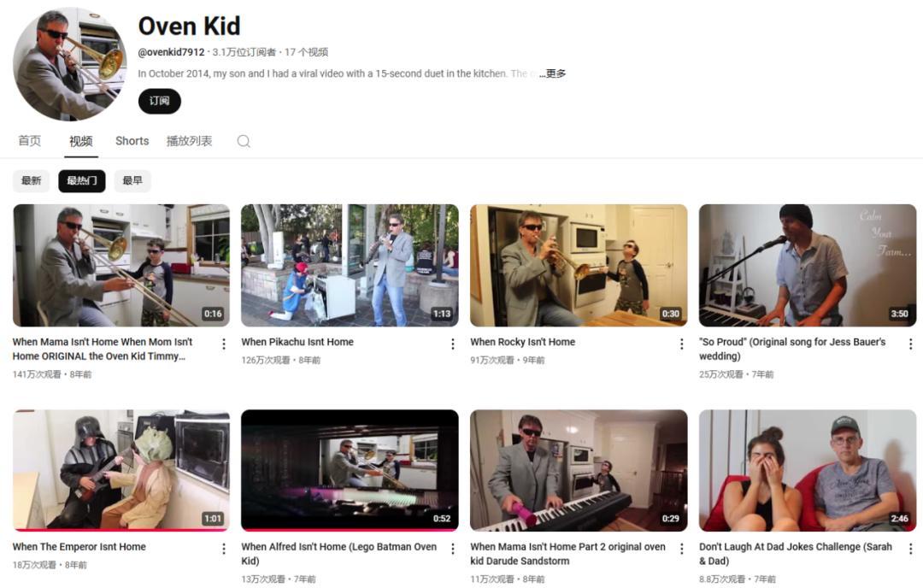
Task: Switch to the Shorts tab
Action: [132, 141]
